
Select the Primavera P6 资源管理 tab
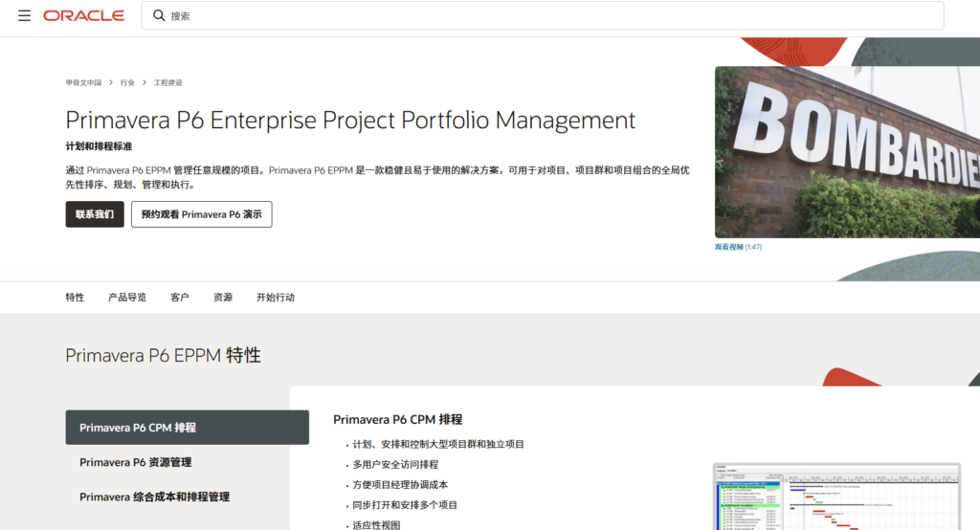click(x=136, y=462)
